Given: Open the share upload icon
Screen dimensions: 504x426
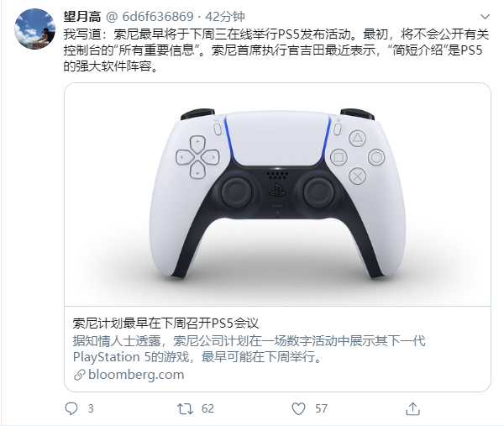Looking at the screenshot, I should click(412, 408).
